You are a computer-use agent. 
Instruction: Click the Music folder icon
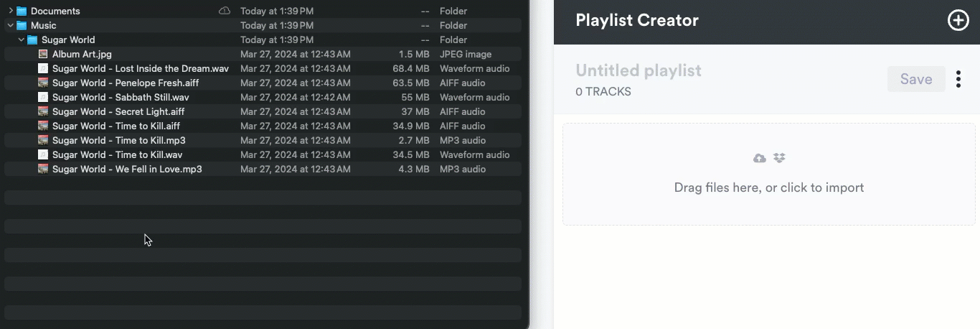(22, 26)
